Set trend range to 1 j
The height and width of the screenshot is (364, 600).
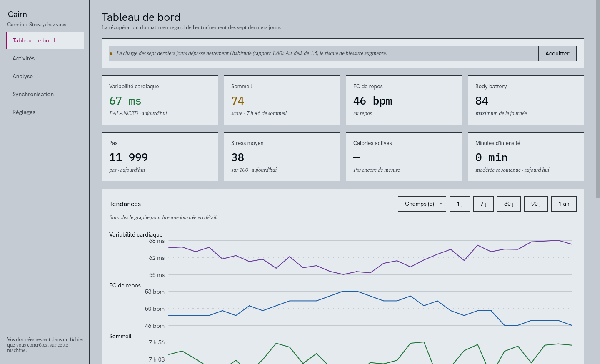pos(460,204)
